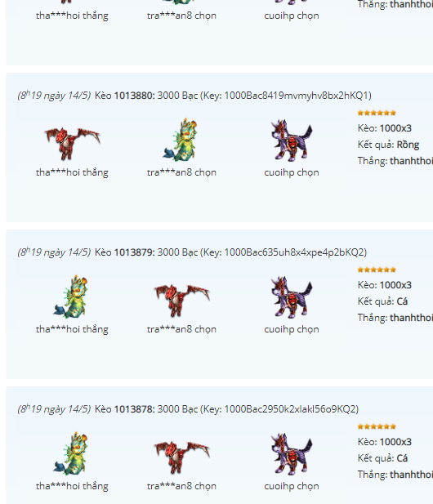Click winner name thanhthoi in Kèo 1013880
The image size is (433, 504).
pyautogui.click(x=411, y=161)
